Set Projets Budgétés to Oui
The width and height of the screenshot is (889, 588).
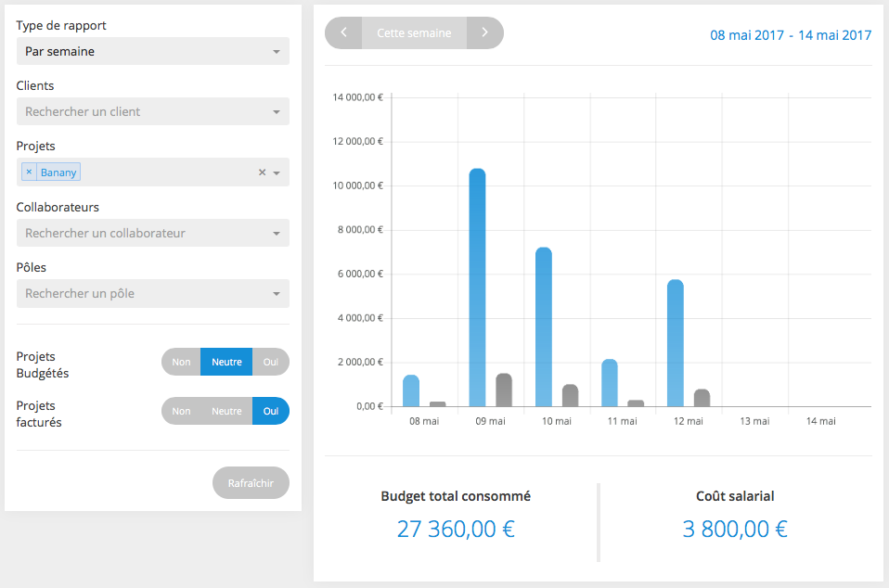[x=270, y=362]
